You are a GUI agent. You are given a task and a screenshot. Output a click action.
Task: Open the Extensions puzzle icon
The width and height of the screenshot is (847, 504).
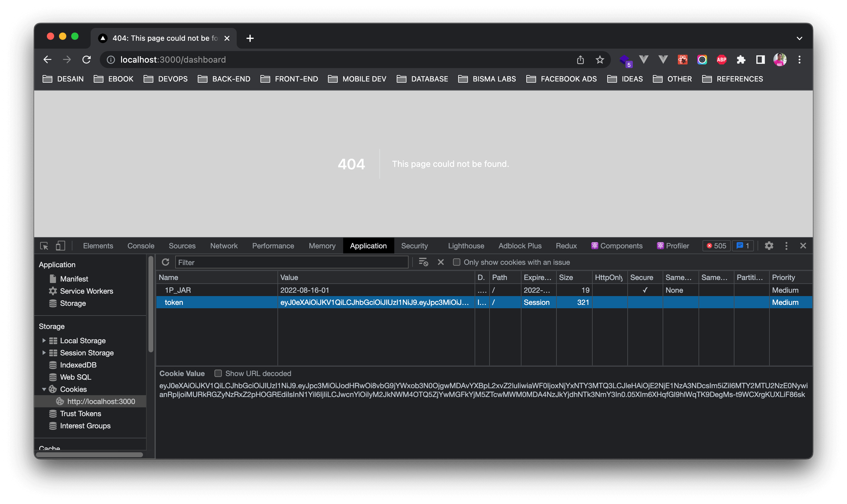[x=741, y=60]
